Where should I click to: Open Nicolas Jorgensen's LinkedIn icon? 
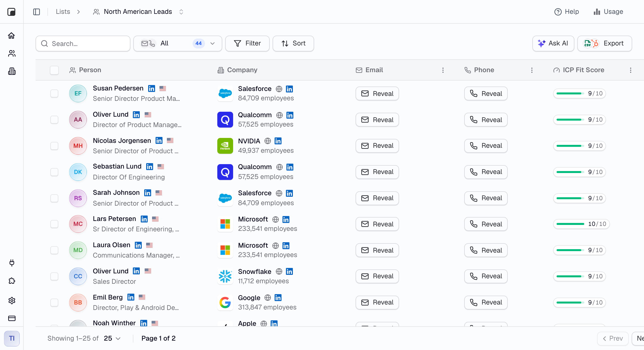tap(159, 141)
